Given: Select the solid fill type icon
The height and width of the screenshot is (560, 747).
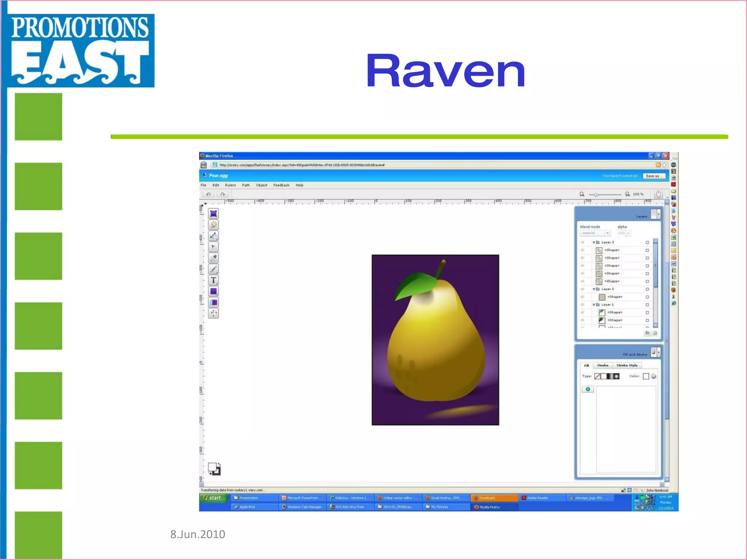Looking at the screenshot, I should click(604, 376).
